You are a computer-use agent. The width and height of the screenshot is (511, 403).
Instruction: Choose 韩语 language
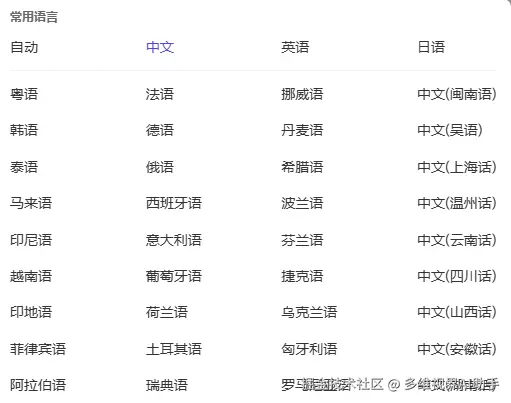(24, 130)
